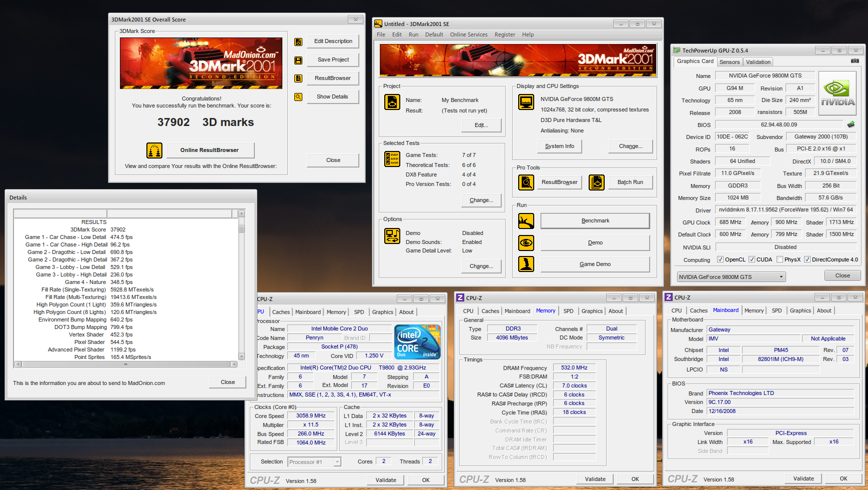Toggle the DirectCompute 4.0 checkbox
The width and height of the screenshot is (868, 490).
coord(807,259)
